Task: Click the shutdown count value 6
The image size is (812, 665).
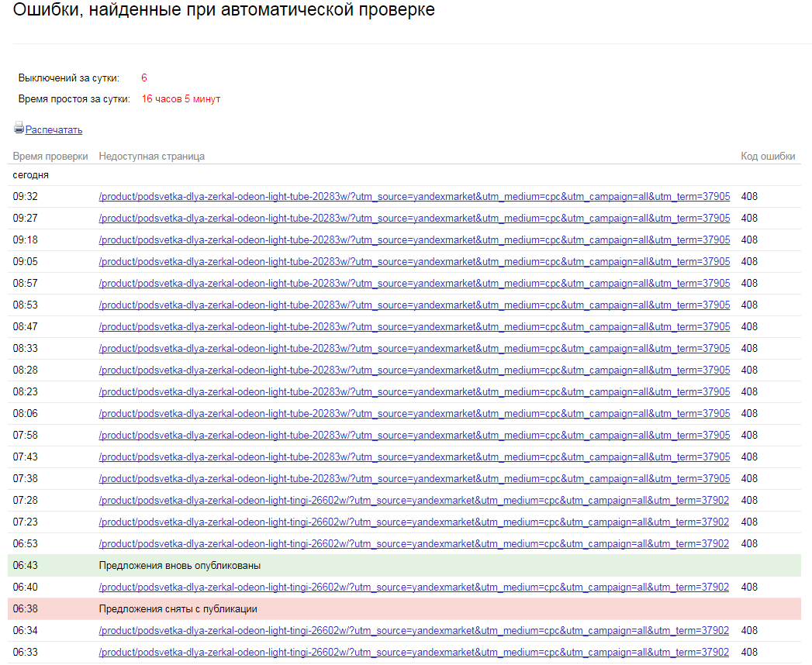Action: click(144, 78)
